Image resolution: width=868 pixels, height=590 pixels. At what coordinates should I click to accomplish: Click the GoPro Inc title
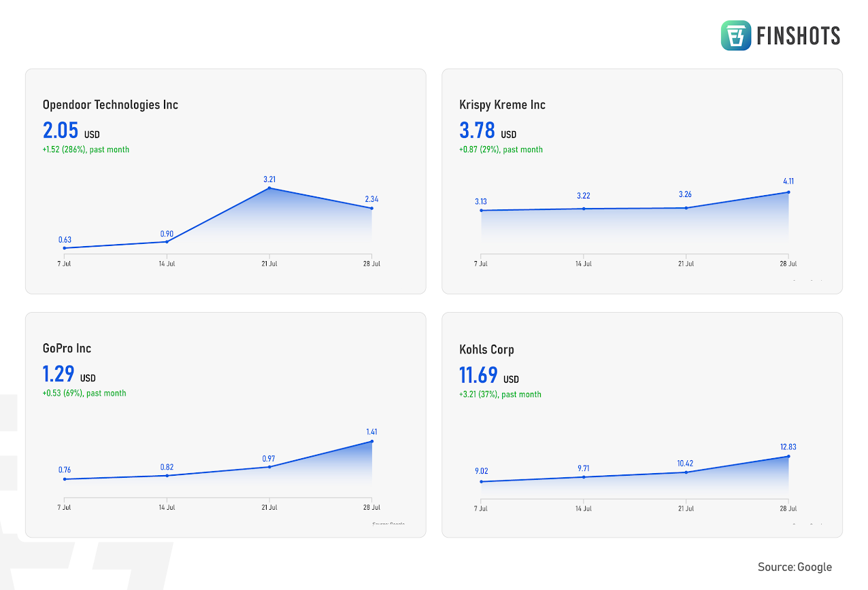(67, 349)
